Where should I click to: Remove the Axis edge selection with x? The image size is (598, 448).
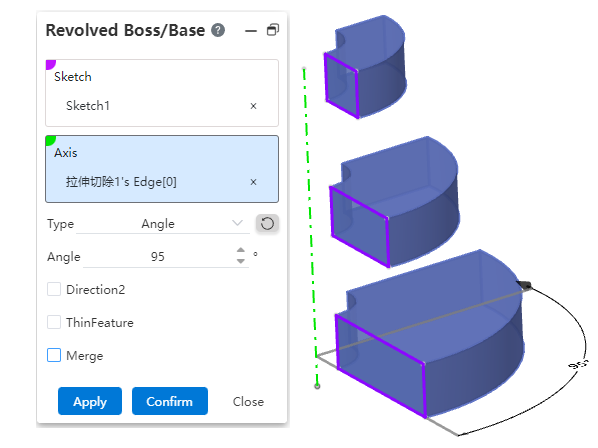click(253, 182)
